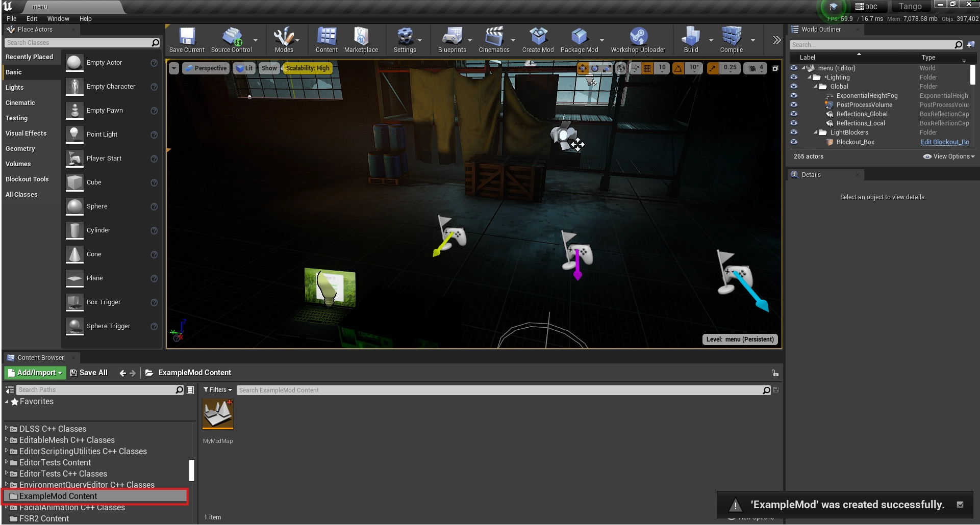Open the Perspective view mode dropdown
The height and width of the screenshot is (525, 980).
[205, 68]
